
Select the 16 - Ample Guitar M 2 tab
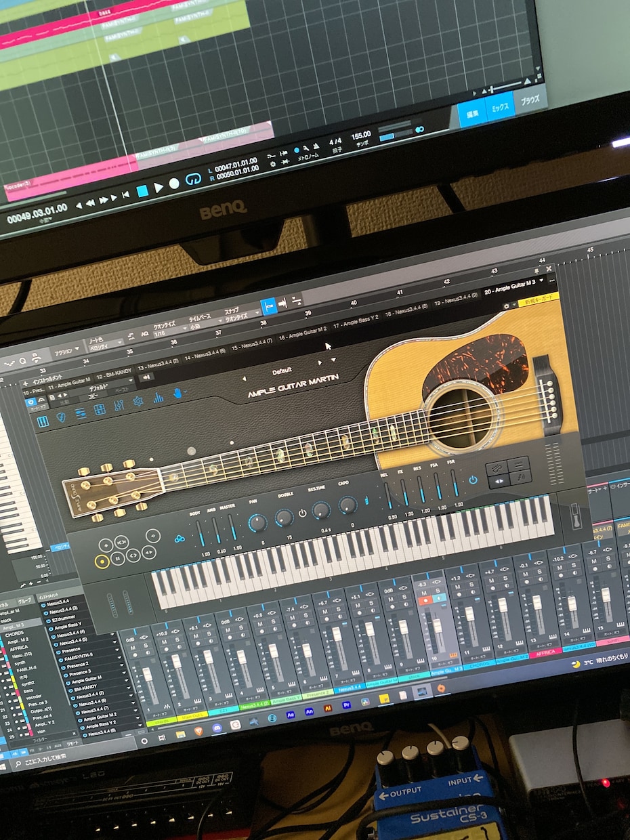tap(303, 333)
